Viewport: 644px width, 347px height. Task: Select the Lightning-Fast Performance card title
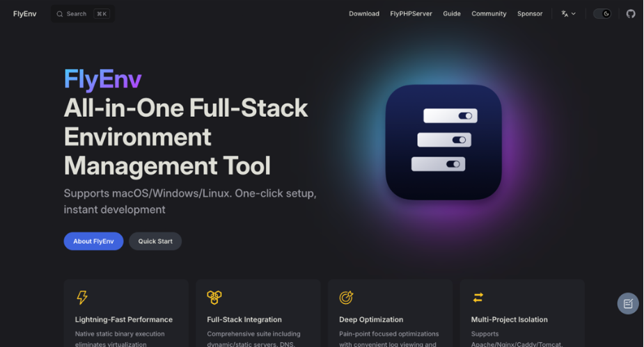(x=124, y=319)
